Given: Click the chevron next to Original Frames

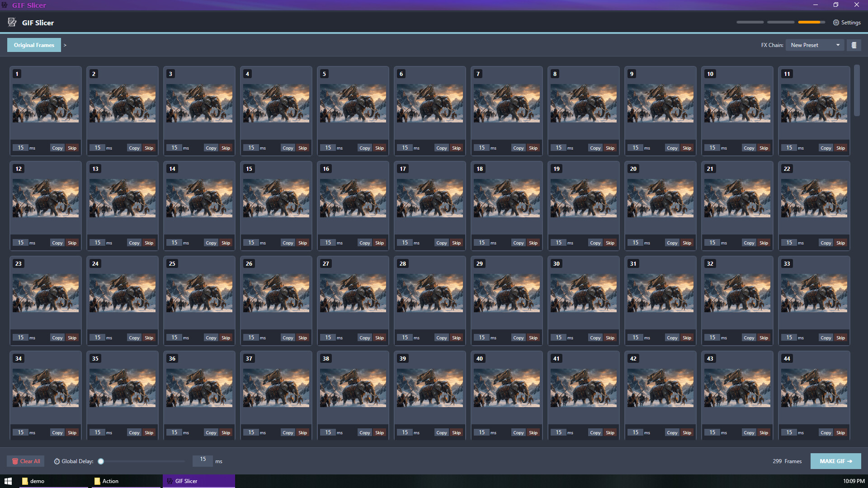Looking at the screenshot, I should [x=65, y=45].
